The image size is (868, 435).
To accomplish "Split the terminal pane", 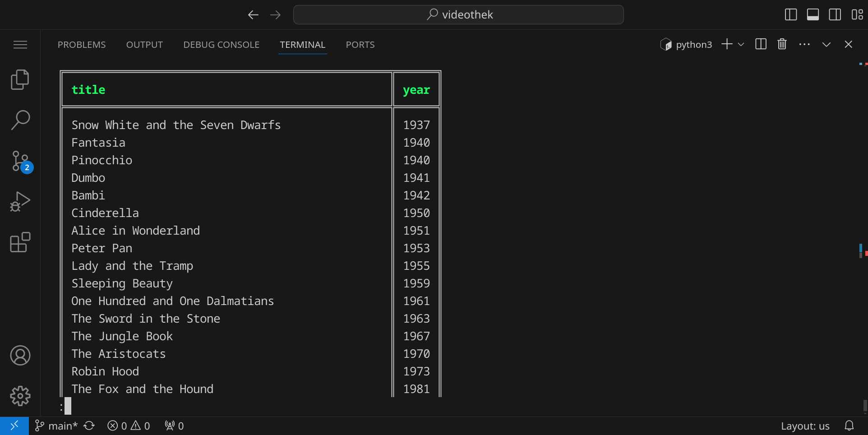I will point(761,44).
